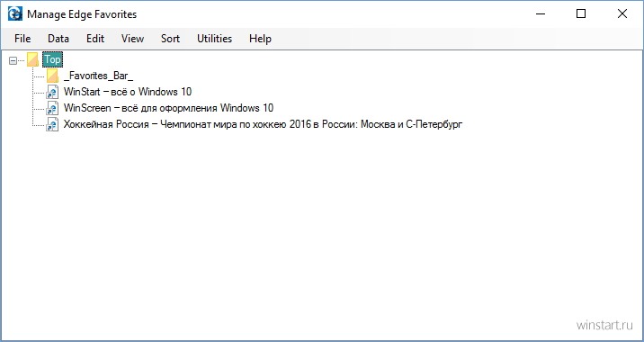Select WinScreen – всё для оформления Windows 10
This screenshot has width=644, height=342.
click(168, 108)
